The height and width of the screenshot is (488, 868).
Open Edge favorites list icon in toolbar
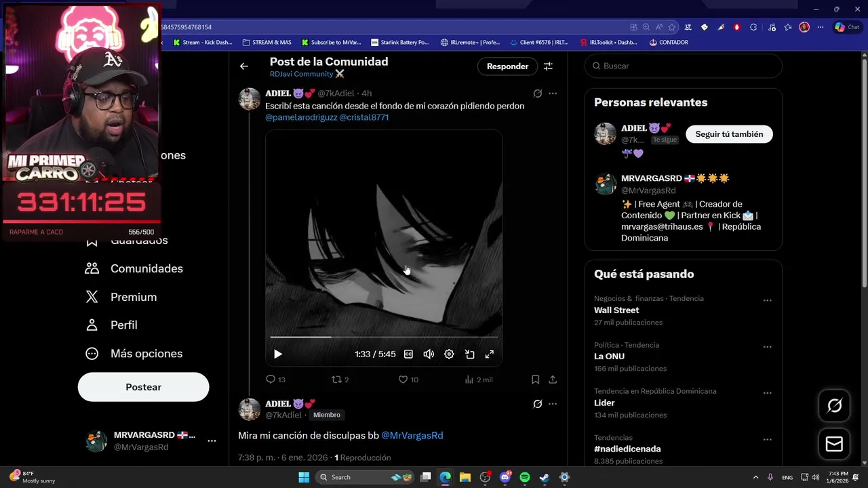point(788,27)
